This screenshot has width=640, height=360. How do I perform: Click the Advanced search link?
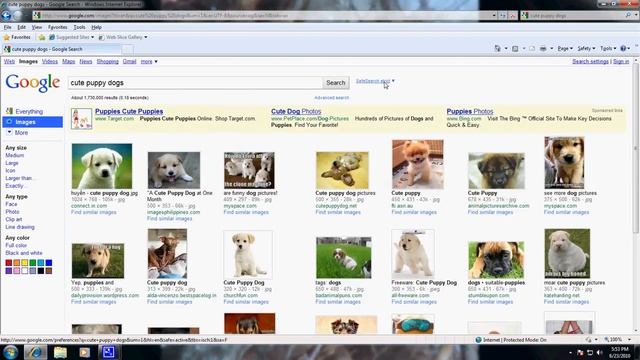(331, 98)
